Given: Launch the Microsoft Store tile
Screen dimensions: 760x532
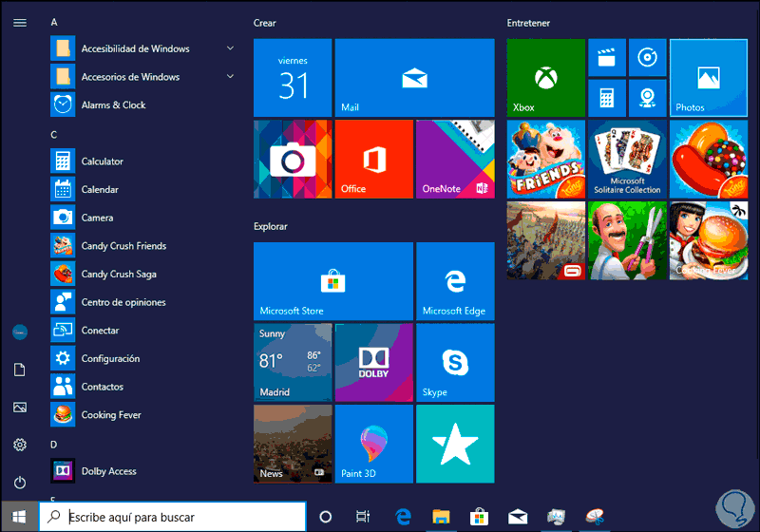Looking at the screenshot, I should (333, 281).
